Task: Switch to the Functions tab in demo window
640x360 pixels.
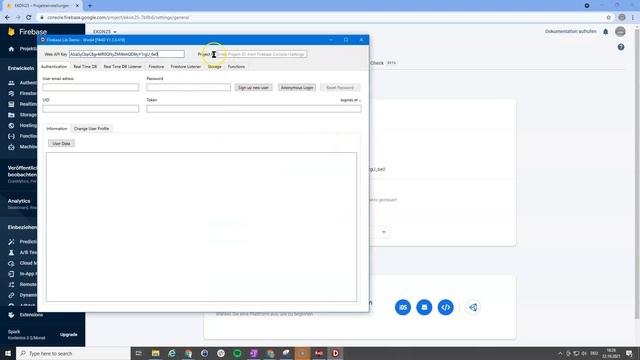Action: (236, 67)
